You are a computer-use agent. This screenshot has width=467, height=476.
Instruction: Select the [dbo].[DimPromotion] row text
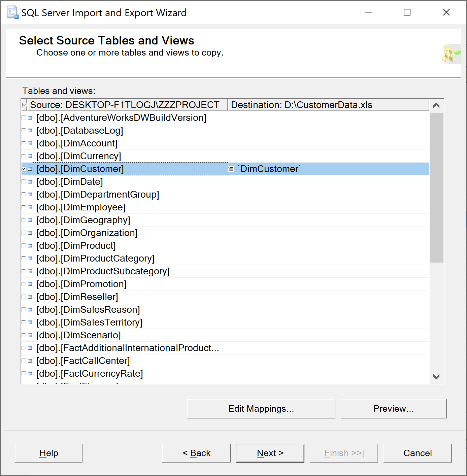81,284
